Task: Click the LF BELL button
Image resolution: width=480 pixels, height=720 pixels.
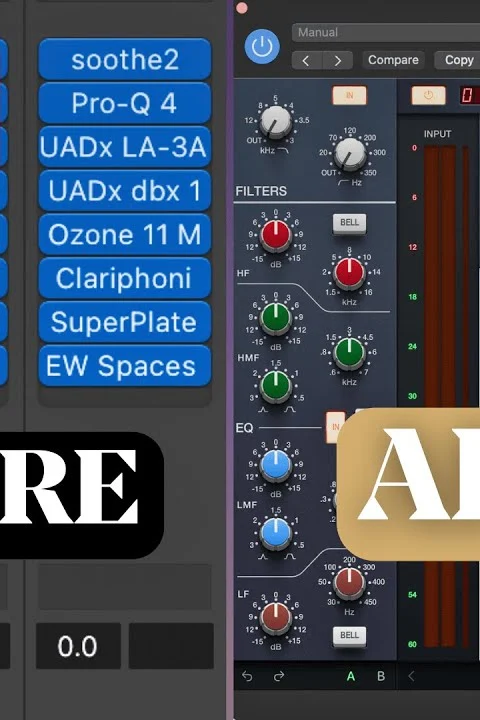Action: click(350, 636)
